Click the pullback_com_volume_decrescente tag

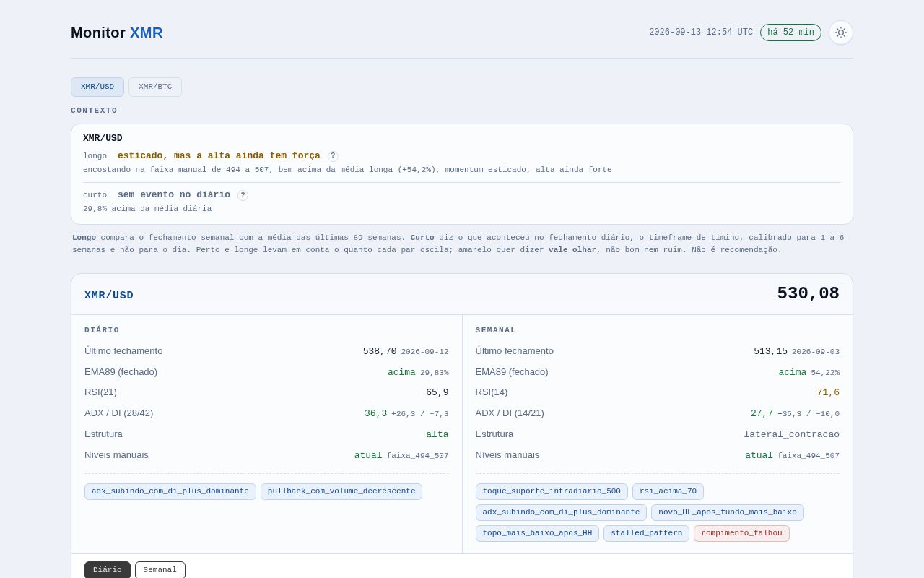tap(341, 491)
